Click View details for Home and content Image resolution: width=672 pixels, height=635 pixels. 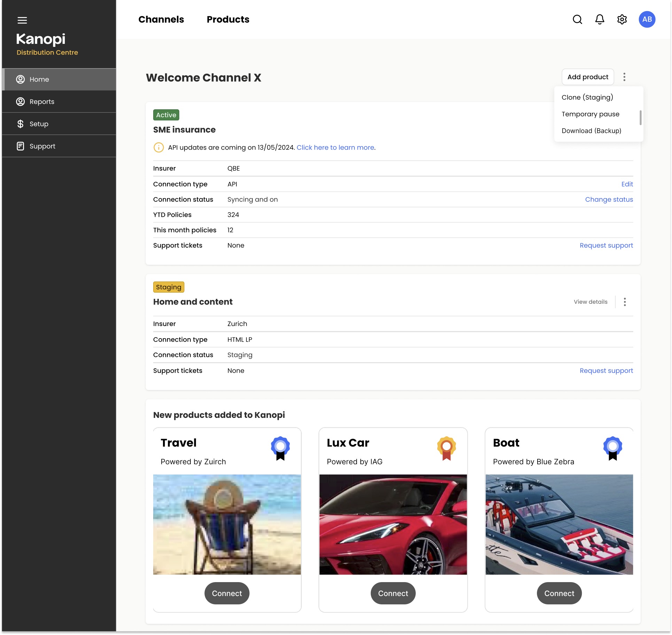click(591, 302)
